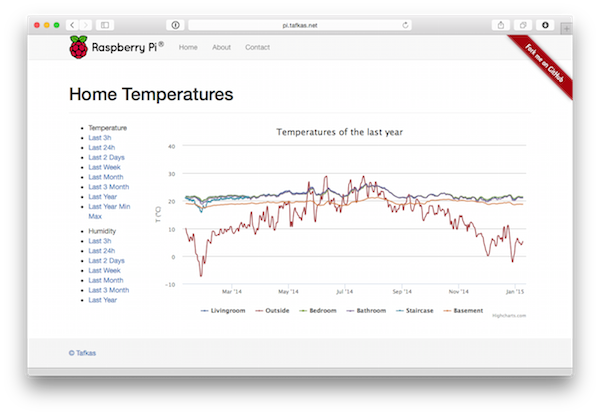Viewport: 600px width, 415px height.
Task: Open the downloads icon in Safari toolbar
Action: [545, 25]
